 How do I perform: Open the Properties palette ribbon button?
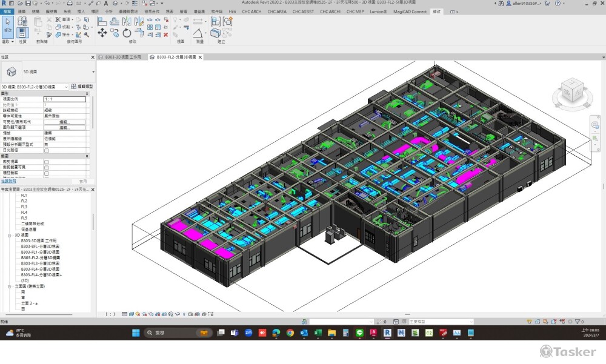[x=22, y=32]
